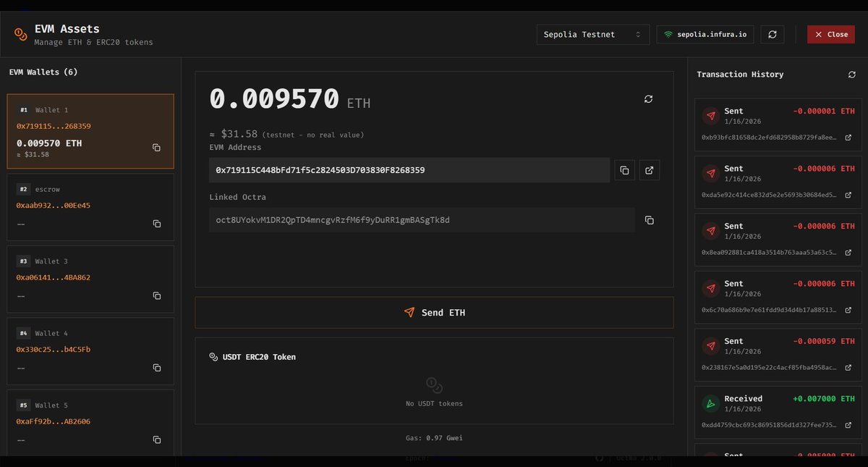This screenshot has width=868, height=467.
Task: Open explorer link for 0xda5e92 transaction
Action: pyautogui.click(x=848, y=195)
